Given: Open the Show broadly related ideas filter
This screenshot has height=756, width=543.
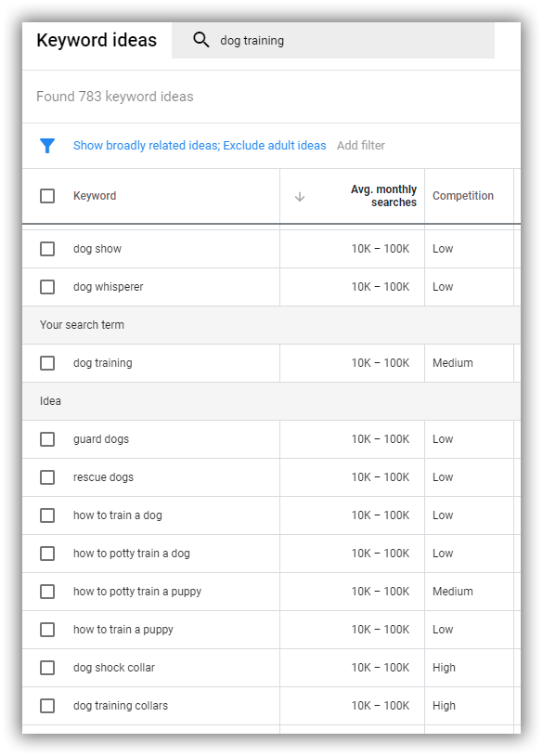Looking at the screenshot, I should [x=200, y=146].
